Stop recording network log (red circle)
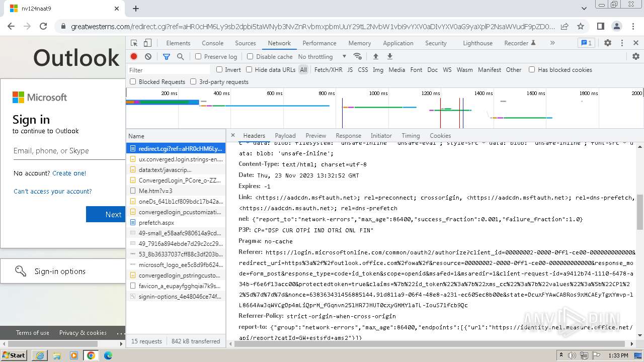This screenshot has width=644, height=362. (134, 56)
